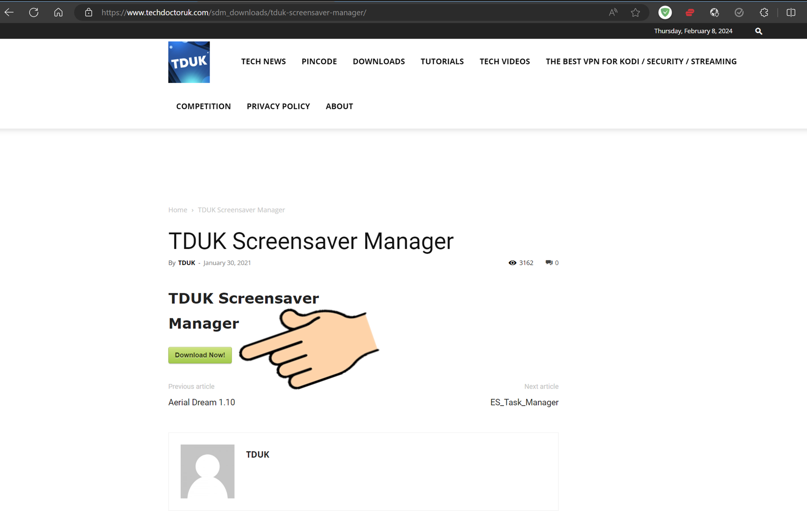The image size is (807, 532).
Task: View site info via padlock icon
Action: click(89, 13)
